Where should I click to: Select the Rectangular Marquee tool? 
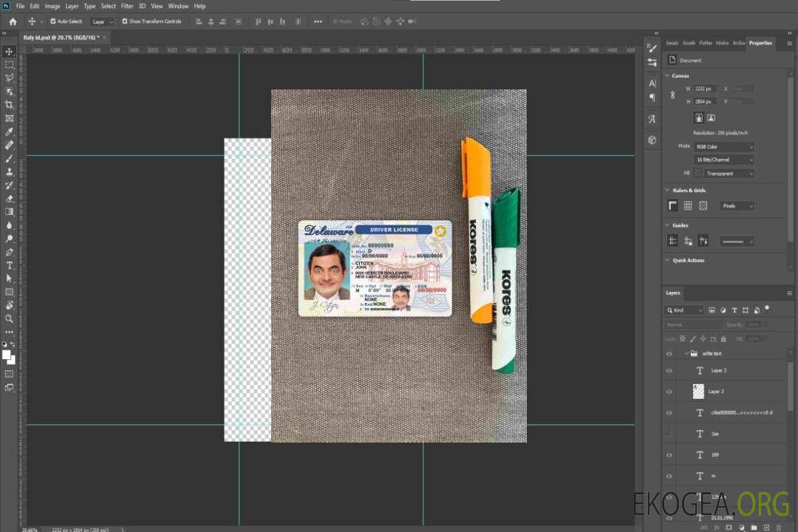[10, 65]
